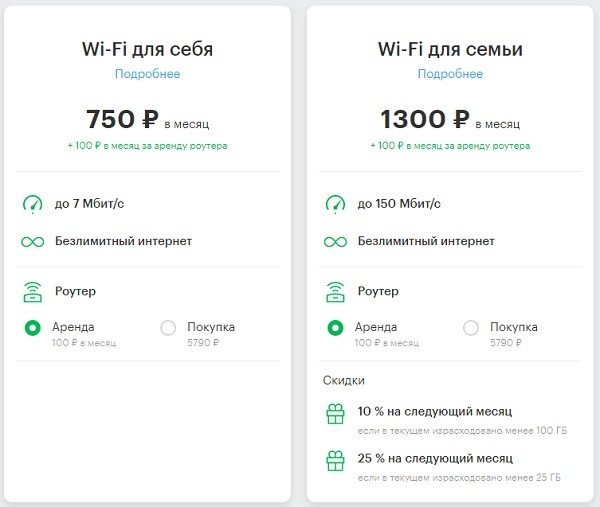Click the 750 ₽ в месяц price
This screenshot has width=600, height=507.
(148, 119)
